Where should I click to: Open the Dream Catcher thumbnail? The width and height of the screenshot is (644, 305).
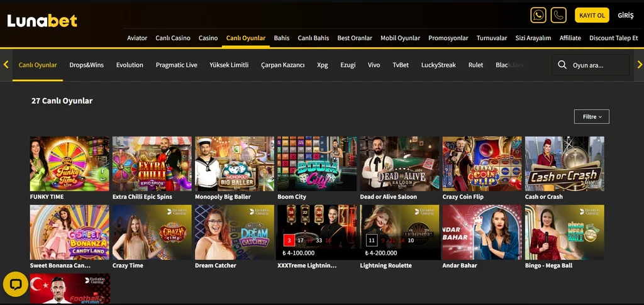(x=235, y=232)
